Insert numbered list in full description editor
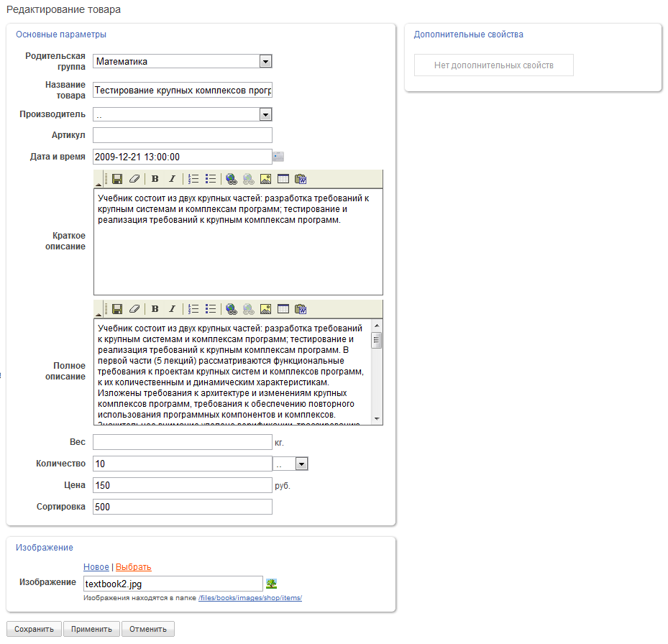Screen dimensions: 668x644 point(193,309)
